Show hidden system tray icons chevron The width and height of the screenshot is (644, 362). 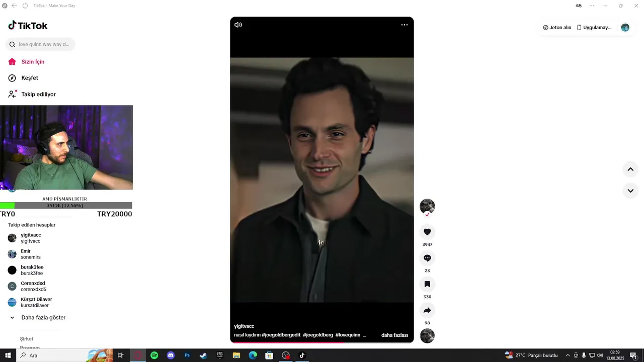568,355
